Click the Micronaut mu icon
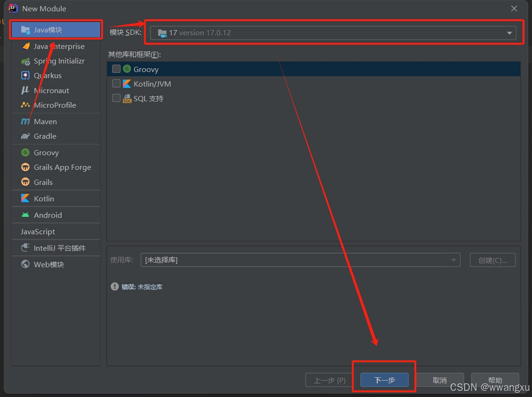Viewport: 532px width, 397px height. tap(25, 90)
